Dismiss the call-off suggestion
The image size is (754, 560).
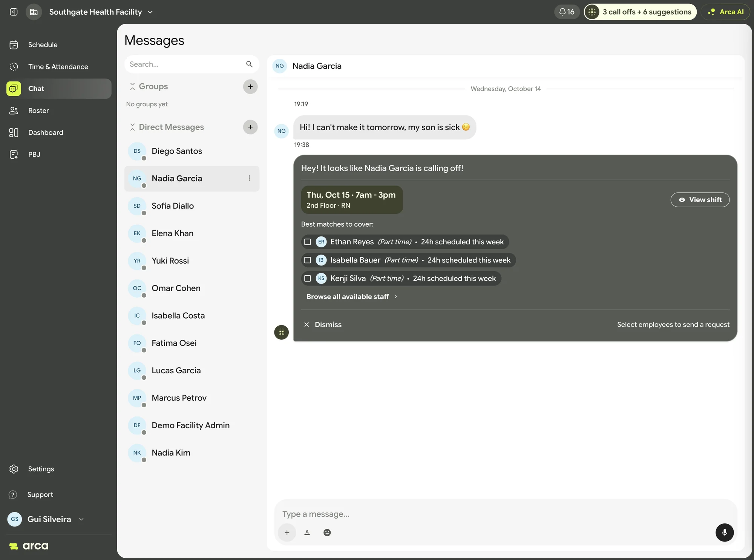pyautogui.click(x=323, y=325)
